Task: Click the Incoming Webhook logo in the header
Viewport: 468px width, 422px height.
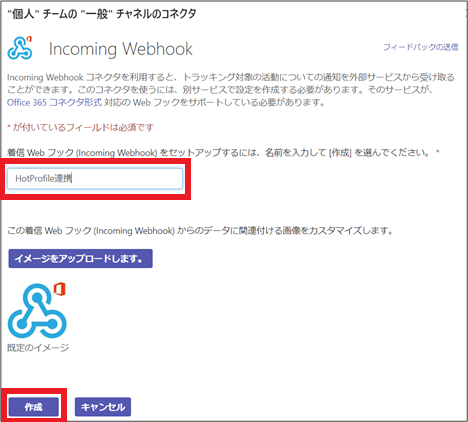Action: tap(20, 48)
